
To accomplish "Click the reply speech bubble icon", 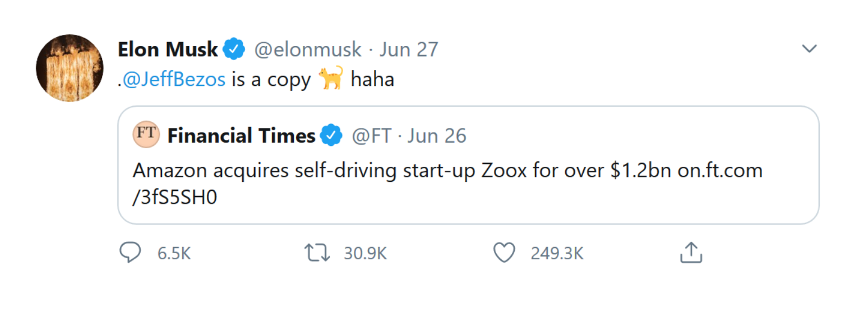I will point(130,253).
